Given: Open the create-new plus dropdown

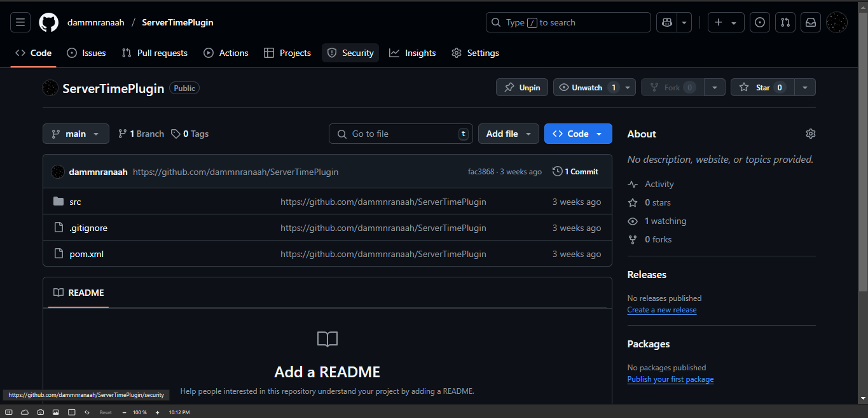Looking at the screenshot, I should pos(726,22).
